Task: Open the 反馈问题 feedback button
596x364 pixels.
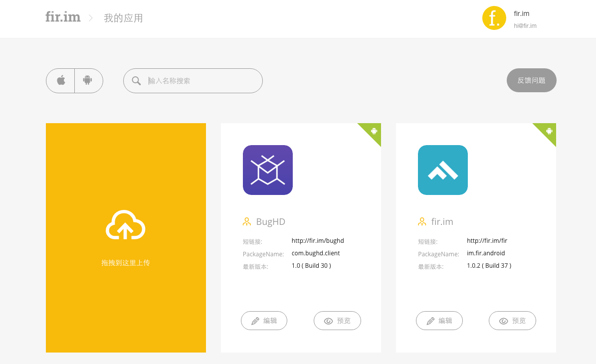Action: coord(531,80)
